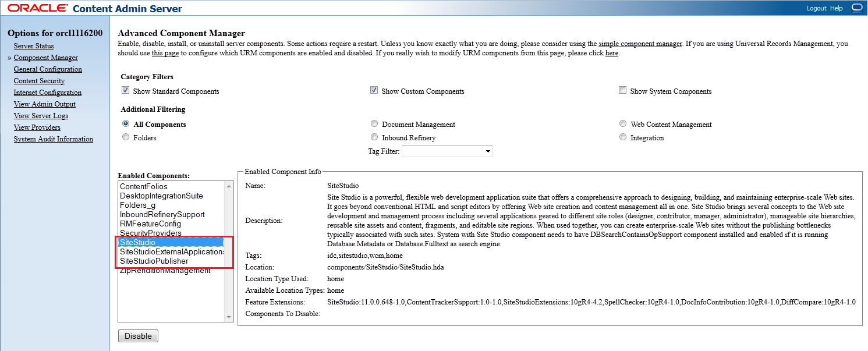The image size is (868, 351).
Task: Open the Tag Filter dropdown
Action: [x=488, y=150]
